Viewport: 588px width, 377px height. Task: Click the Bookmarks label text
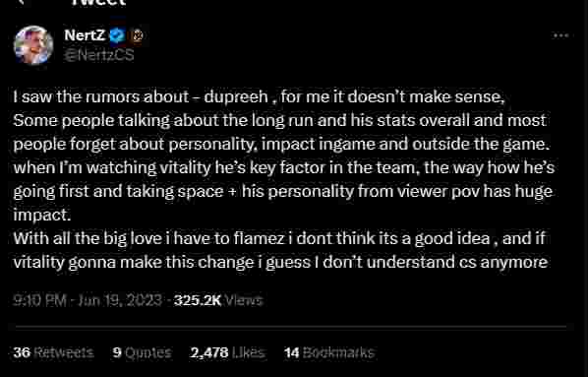click(x=338, y=352)
